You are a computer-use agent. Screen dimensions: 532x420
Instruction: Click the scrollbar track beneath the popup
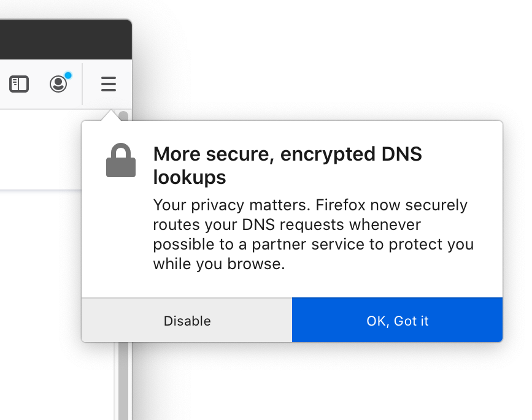123,381
